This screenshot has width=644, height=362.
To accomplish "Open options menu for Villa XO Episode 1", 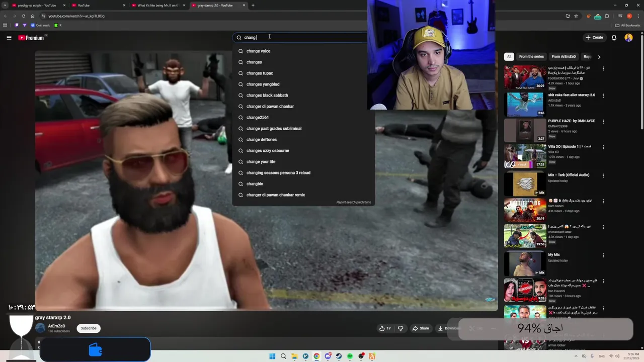I will point(603,147).
